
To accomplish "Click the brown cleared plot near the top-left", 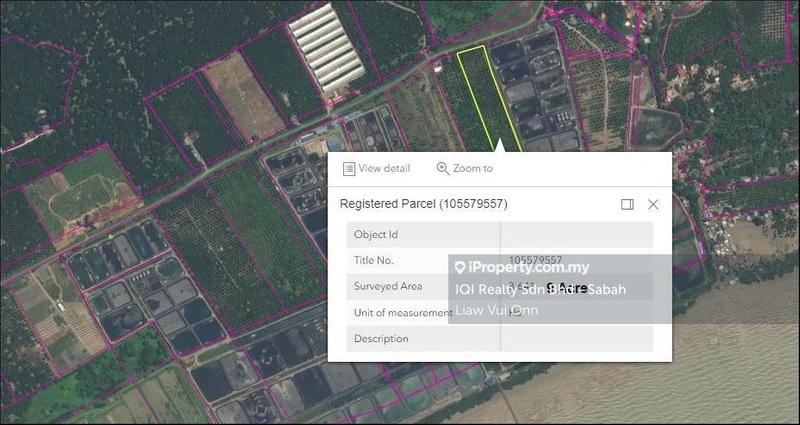I will coord(243,93).
